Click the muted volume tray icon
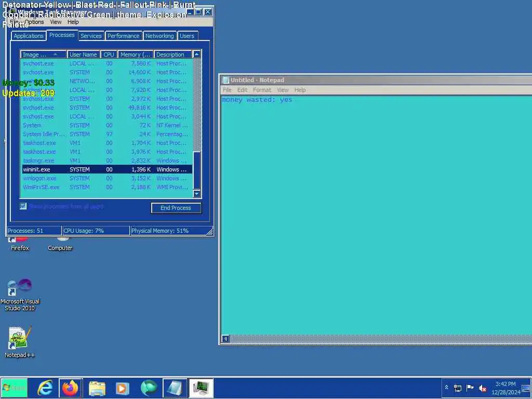Image resolution: width=532 pixels, height=399 pixels. pyautogui.click(x=483, y=388)
